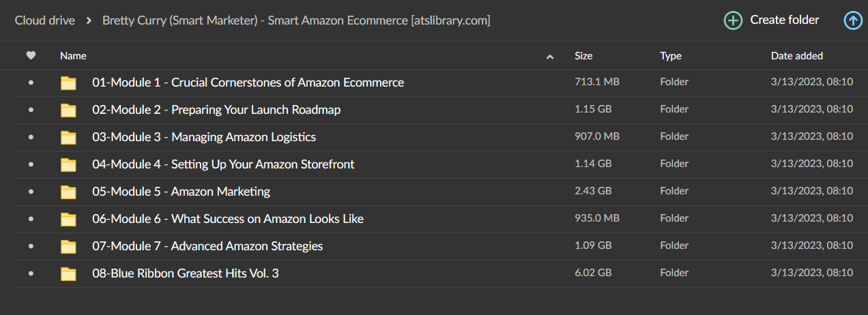Open 02-Module 2 - Preparing Your Launch Roadmap
Image resolution: width=868 pixels, height=315 pixels.
tap(216, 110)
